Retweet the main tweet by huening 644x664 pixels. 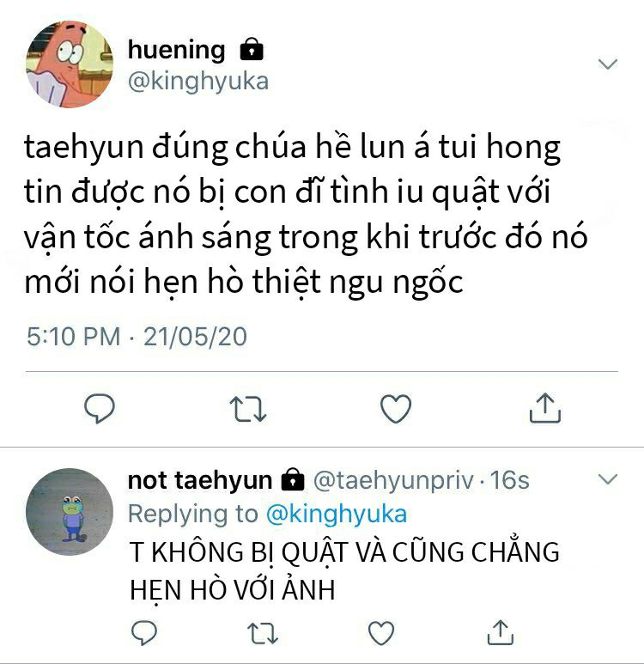coord(247,409)
